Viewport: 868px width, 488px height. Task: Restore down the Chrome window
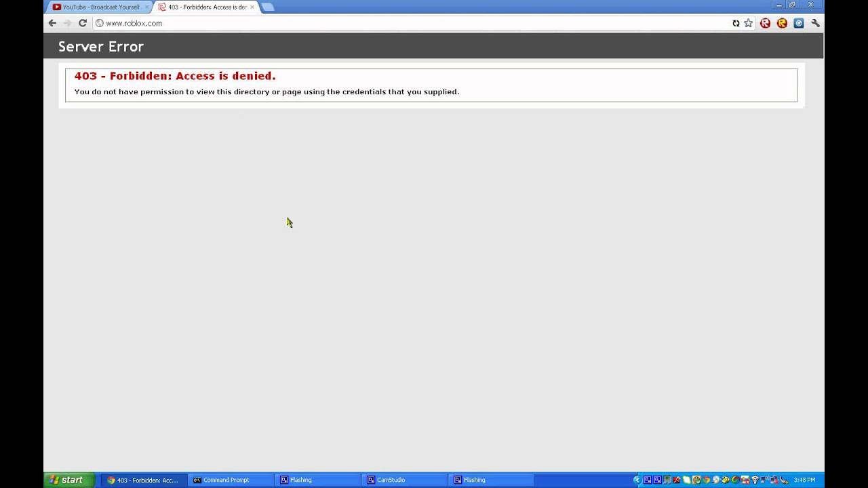[x=792, y=5]
